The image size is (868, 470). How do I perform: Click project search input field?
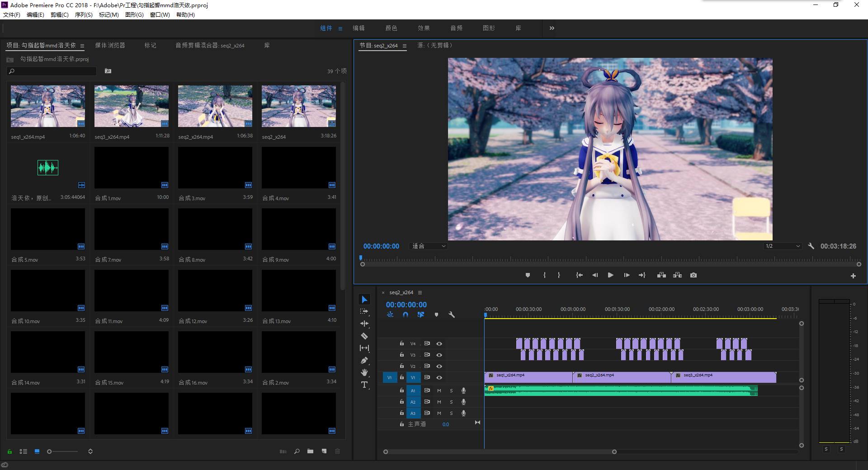pos(52,71)
